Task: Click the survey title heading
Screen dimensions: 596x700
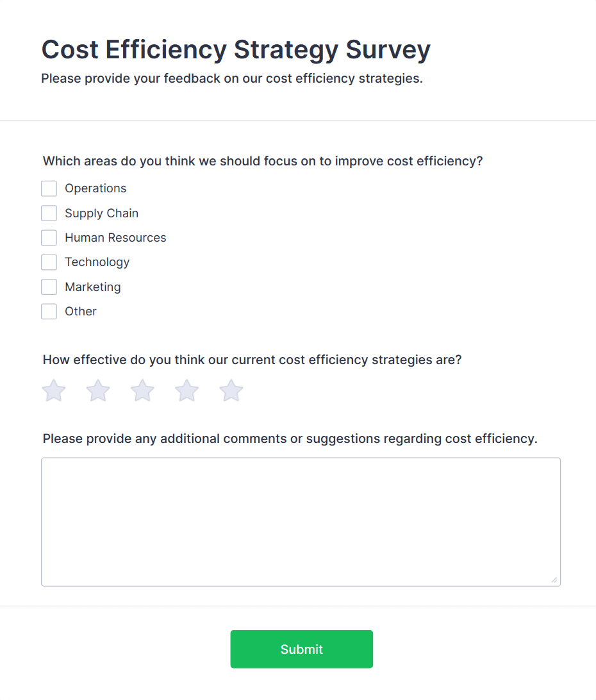Action: click(x=236, y=49)
